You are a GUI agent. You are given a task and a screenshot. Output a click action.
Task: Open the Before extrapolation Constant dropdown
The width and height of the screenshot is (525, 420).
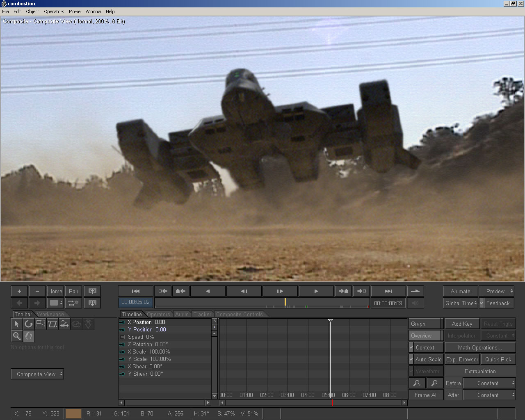pyautogui.click(x=489, y=383)
